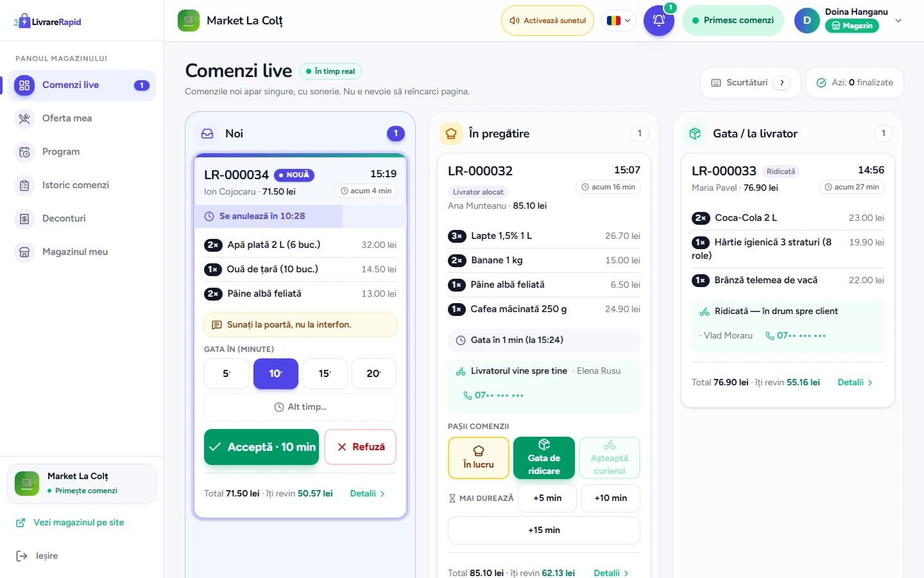Click the Program calendar icon
The image size is (924, 578).
click(24, 152)
